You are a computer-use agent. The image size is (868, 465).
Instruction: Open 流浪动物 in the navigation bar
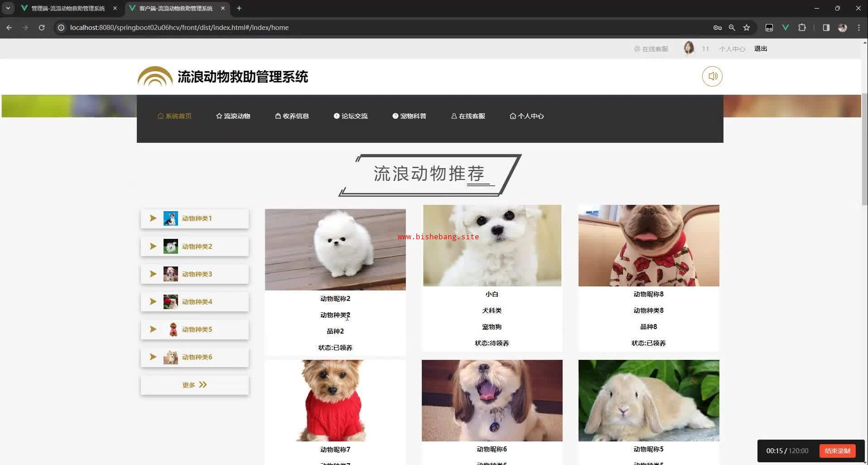(x=233, y=116)
